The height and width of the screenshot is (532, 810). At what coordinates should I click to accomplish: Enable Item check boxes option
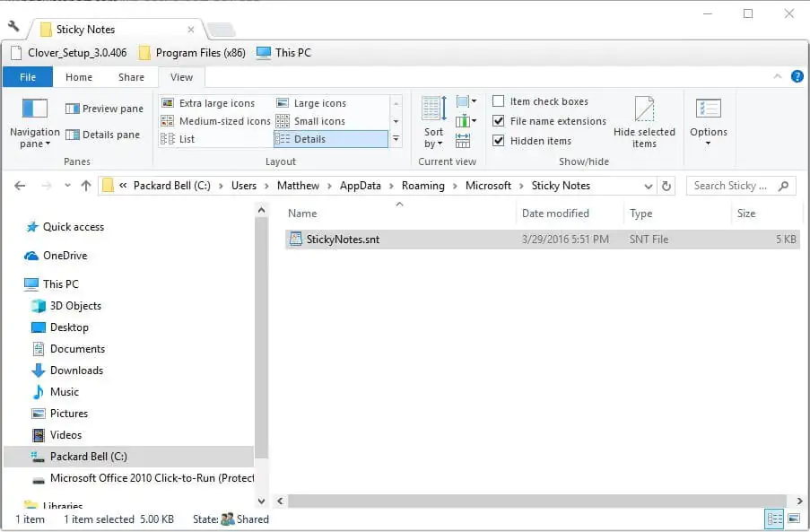click(499, 101)
